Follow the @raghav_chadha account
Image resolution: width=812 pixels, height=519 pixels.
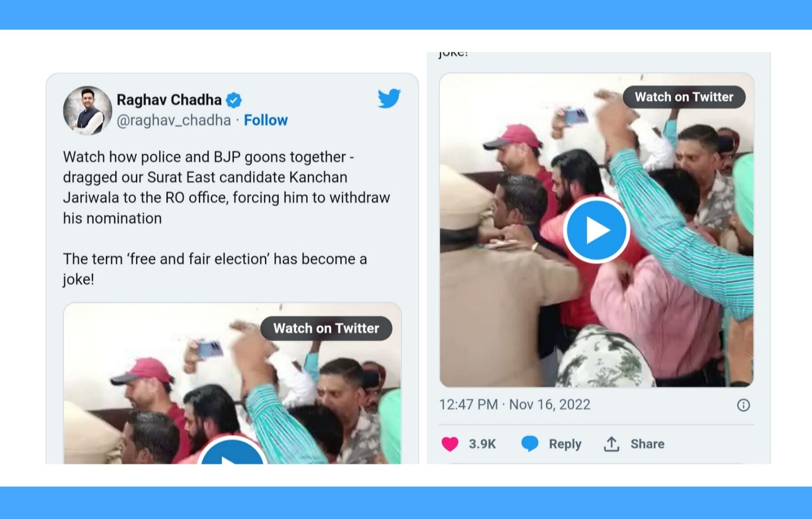[265, 120]
